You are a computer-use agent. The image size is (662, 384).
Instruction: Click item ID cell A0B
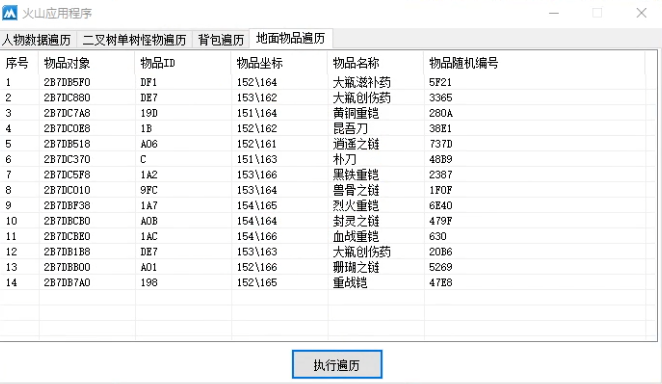149,221
